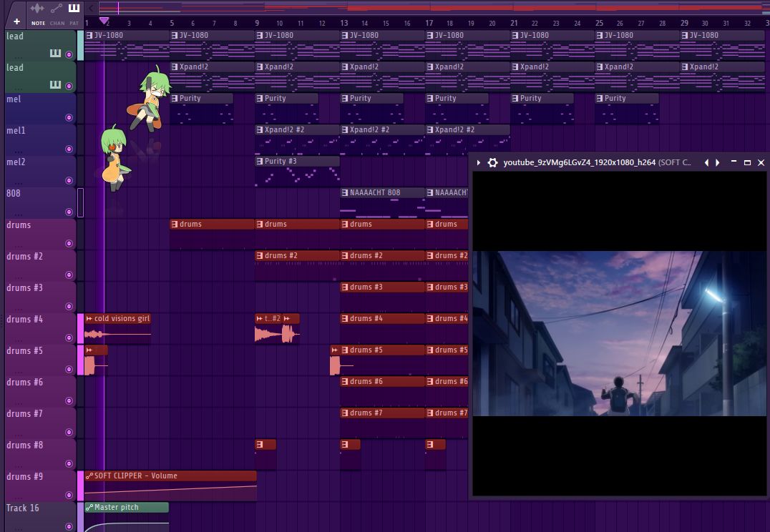Click pattern icon on Purity clip at bar 21
This screenshot has width=770, height=532.
coord(515,98)
